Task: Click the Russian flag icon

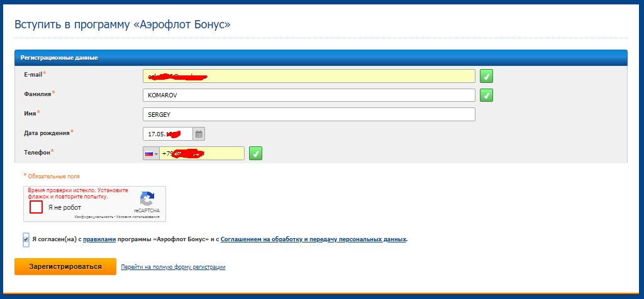Action: (149, 153)
